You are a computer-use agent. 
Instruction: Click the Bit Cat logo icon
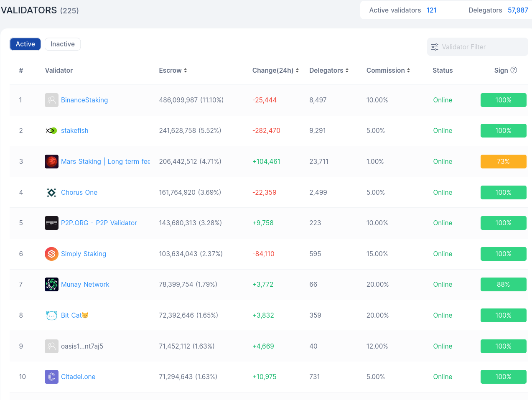[51, 316]
